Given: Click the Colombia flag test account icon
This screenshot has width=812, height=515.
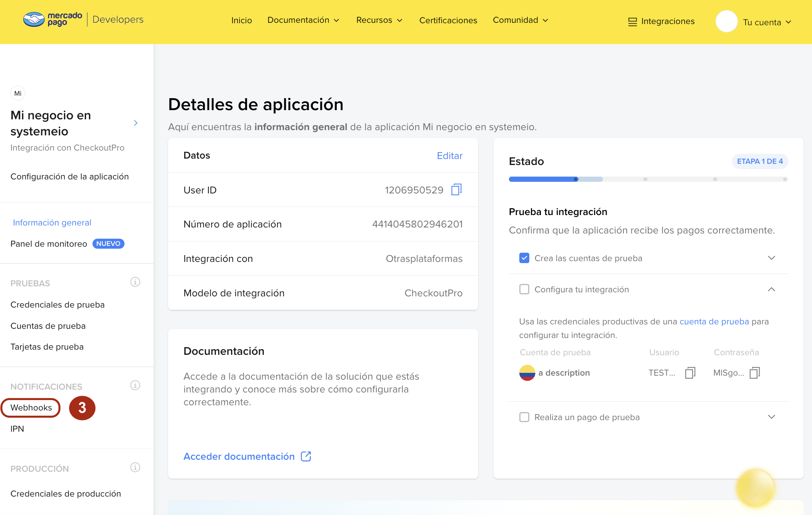Looking at the screenshot, I should [527, 373].
